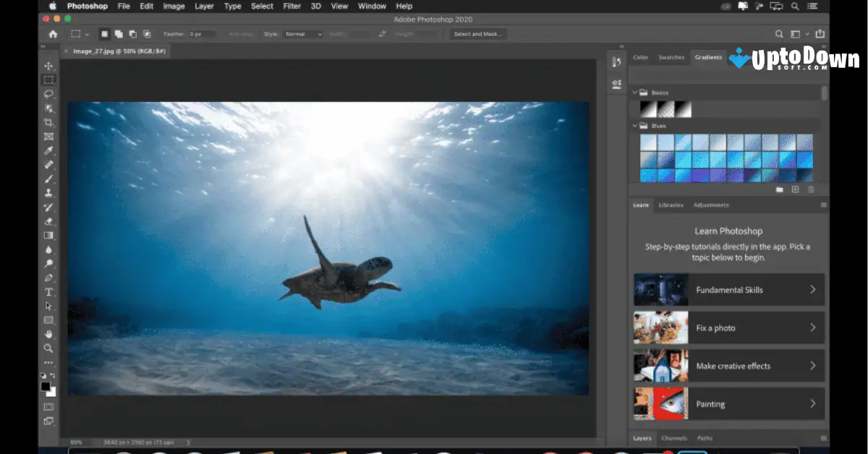This screenshot has height=454, width=868.
Task: Open the Style dropdown showing Normal
Action: point(302,33)
